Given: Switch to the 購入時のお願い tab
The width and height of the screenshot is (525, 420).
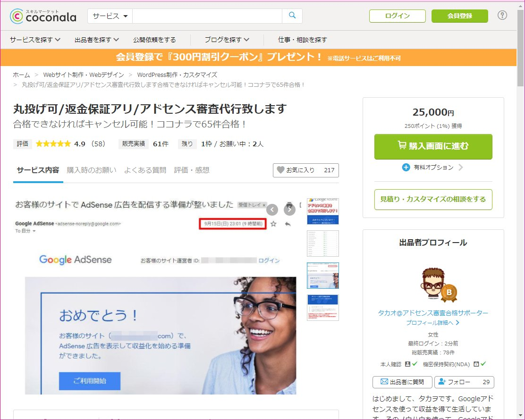Looking at the screenshot, I should (92, 171).
